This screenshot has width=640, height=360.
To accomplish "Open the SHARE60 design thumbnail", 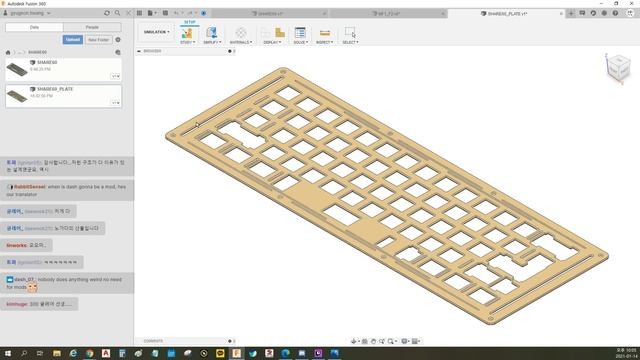I will point(17,69).
